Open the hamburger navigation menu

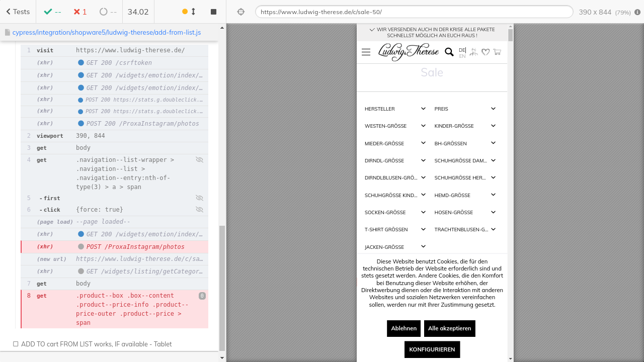(366, 52)
